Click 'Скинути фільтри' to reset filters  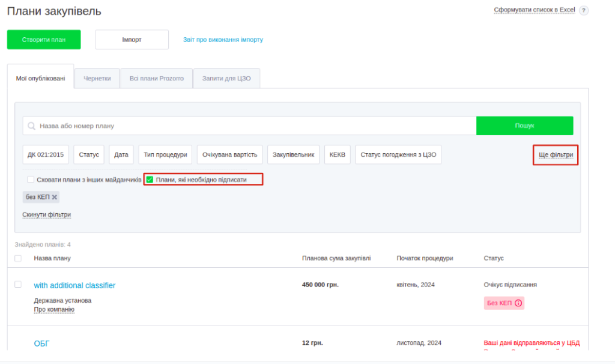click(x=46, y=214)
